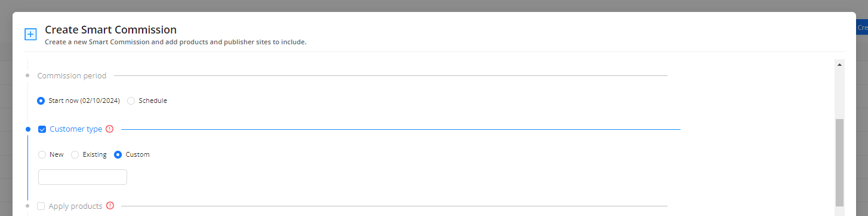The width and height of the screenshot is (868, 216).
Task: Click the plus icon beside Create Smart Commission
Action: click(30, 34)
